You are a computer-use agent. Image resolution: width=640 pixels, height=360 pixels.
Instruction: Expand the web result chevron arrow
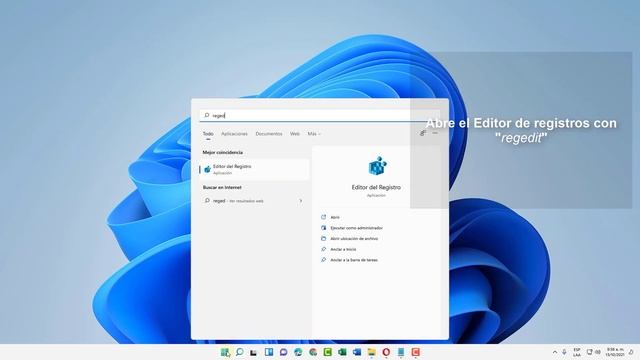301,201
